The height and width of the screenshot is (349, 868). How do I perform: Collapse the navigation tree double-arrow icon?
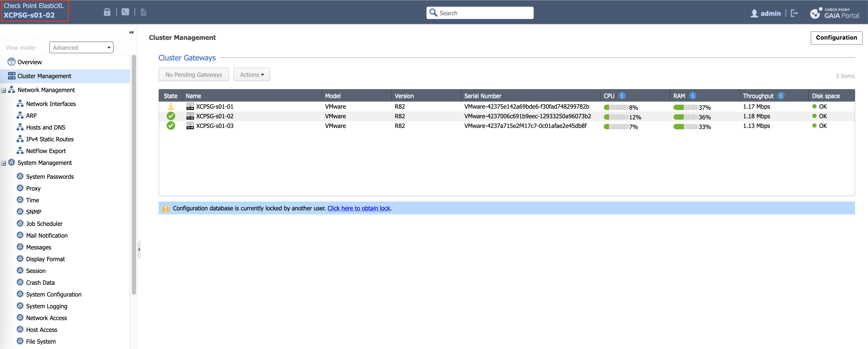click(131, 33)
